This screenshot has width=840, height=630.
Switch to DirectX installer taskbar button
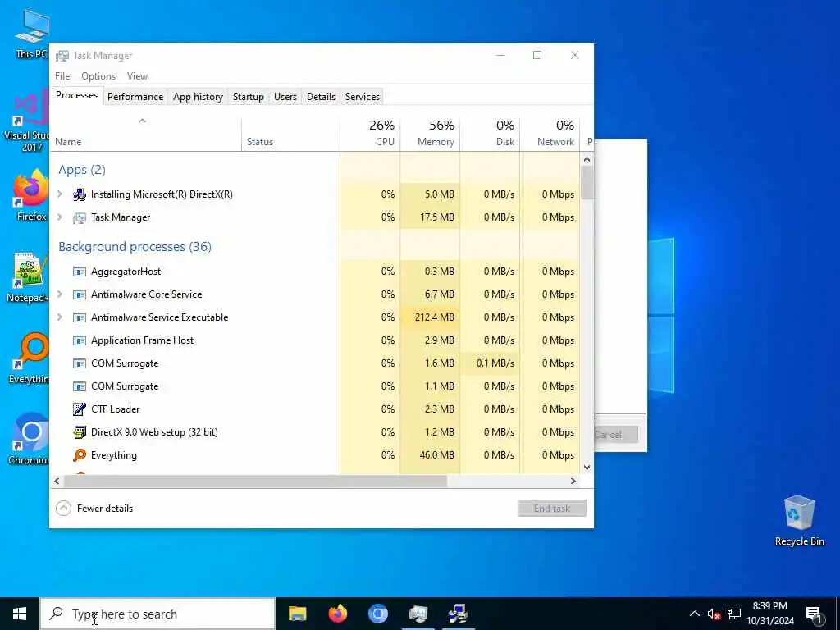point(458,614)
